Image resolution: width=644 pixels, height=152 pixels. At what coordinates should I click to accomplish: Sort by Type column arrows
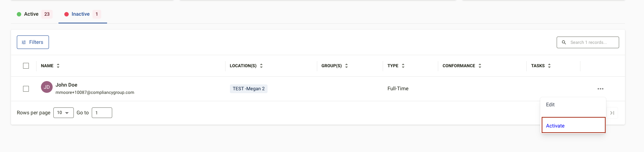coord(403,66)
